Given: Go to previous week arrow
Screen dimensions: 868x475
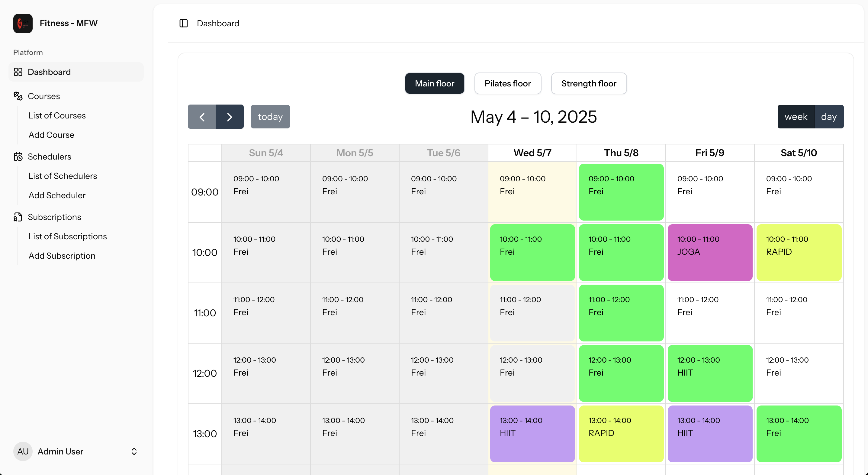Looking at the screenshot, I should pos(202,117).
